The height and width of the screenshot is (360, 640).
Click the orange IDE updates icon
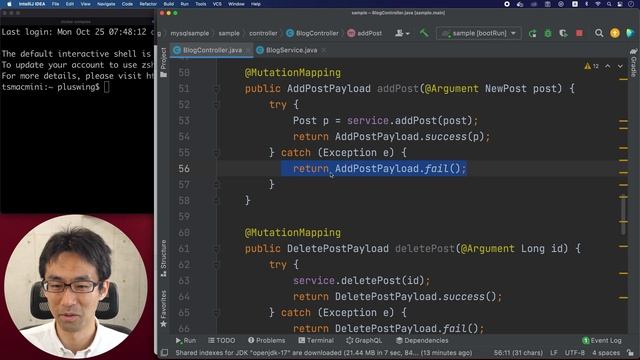(x=615, y=33)
